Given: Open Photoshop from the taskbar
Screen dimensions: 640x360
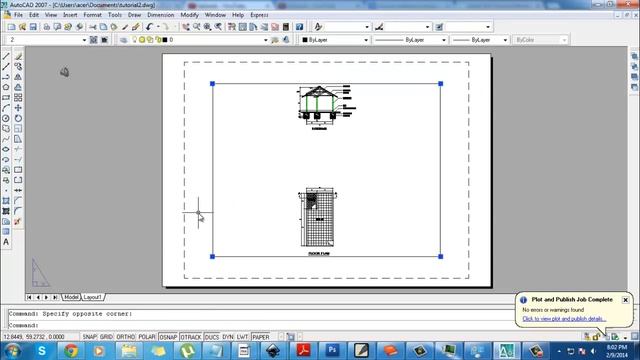Looking at the screenshot, I should [x=332, y=351].
